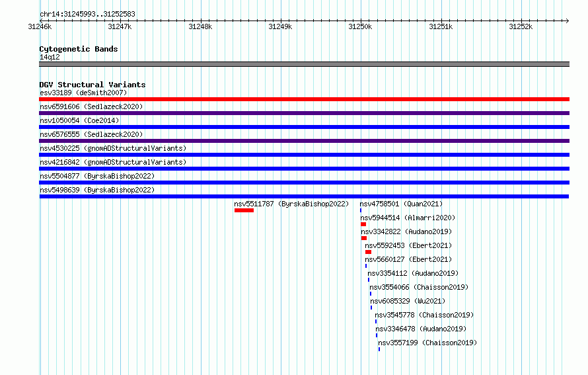
Task: Click the Cytogenetic Bands track title
Action: 79,49
